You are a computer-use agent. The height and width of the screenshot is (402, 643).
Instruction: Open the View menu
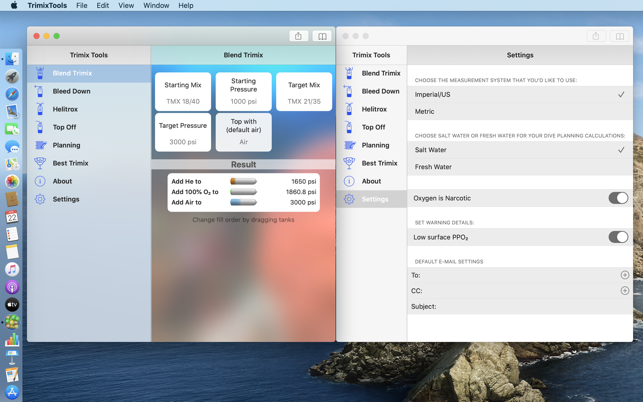pos(126,5)
